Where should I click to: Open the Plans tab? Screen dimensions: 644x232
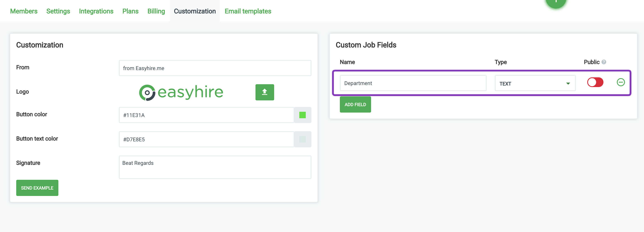click(x=130, y=11)
